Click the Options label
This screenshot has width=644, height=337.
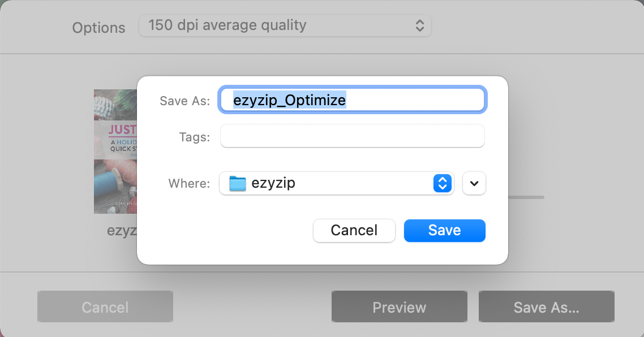[98, 27]
